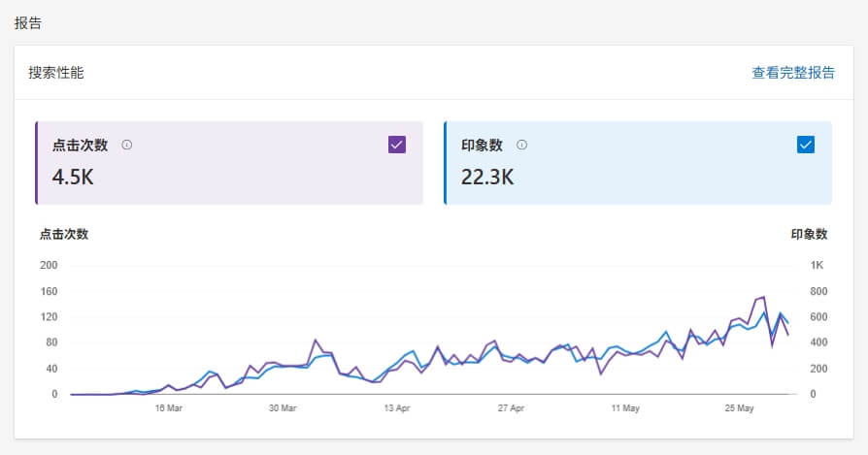The width and height of the screenshot is (868, 455).
Task: Click the 200 tick on left axis
Action: [49, 265]
